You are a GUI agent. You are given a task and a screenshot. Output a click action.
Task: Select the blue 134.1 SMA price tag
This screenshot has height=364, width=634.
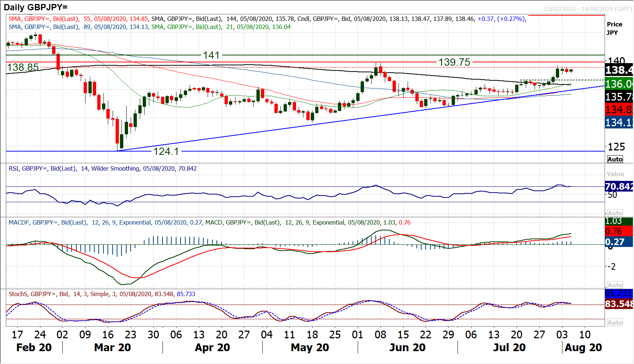[x=619, y=122]
